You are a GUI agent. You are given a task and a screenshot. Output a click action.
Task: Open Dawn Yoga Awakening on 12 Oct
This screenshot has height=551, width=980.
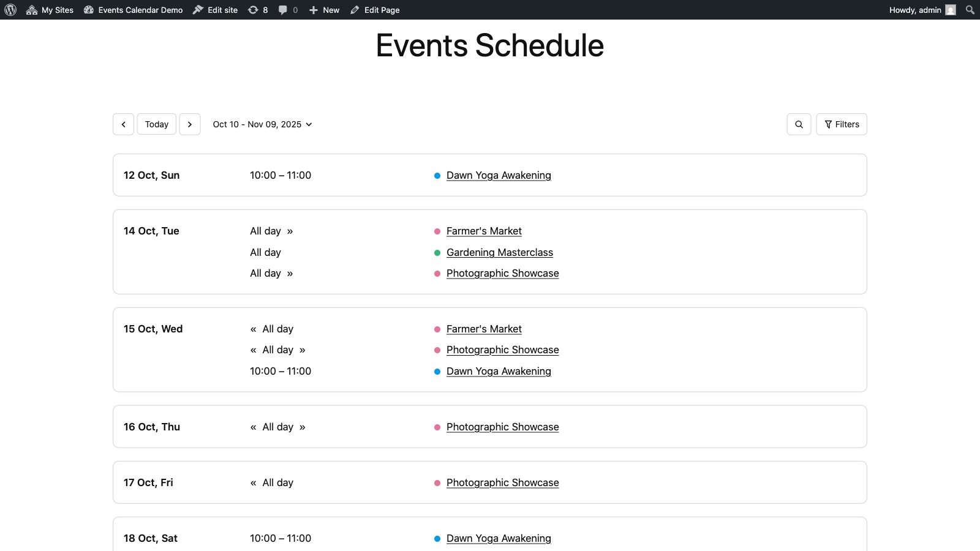pos(499,175)
